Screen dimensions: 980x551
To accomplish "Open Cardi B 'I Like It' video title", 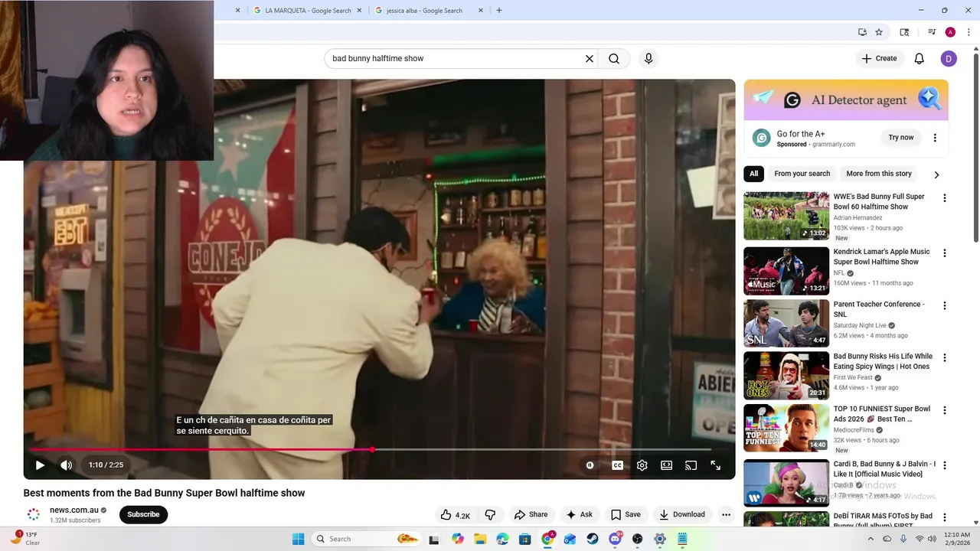I will pos(884,469).
